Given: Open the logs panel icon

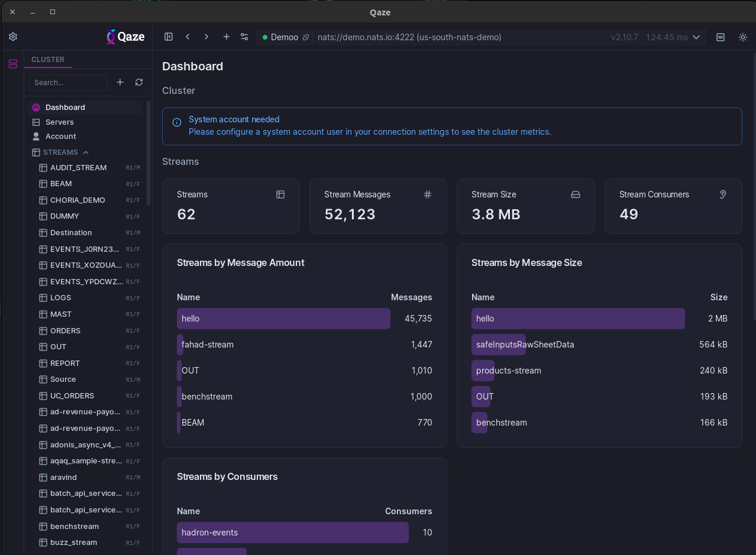Looking at the screenshot, I should click(x=721, y=37).
